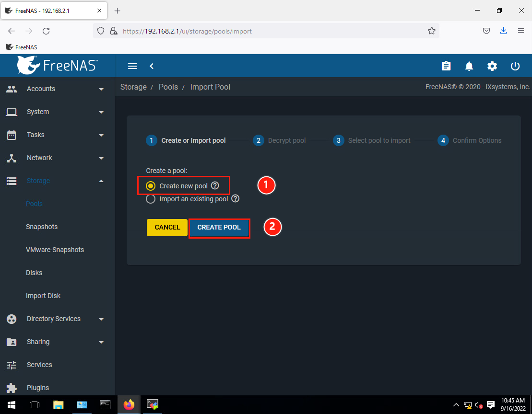Click the Directory Services icon
532x414 pixels.
click(x=12, y=319)
